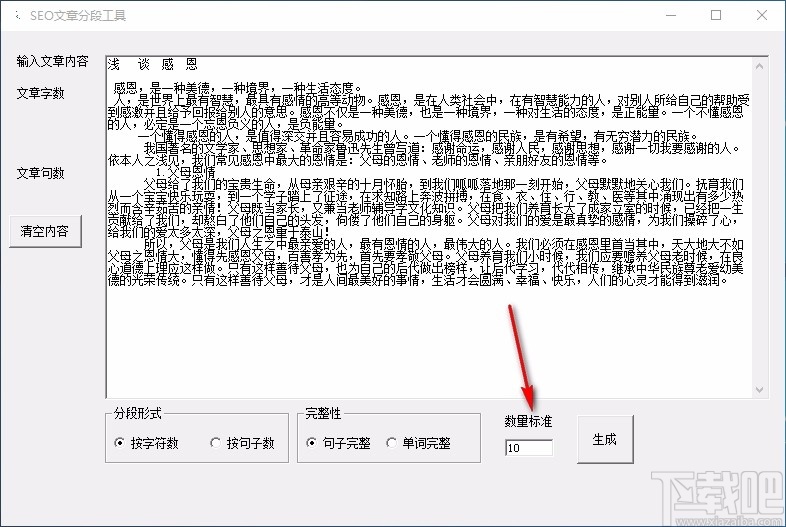The image size is (786, 527).
Task: Minimize the SEO文章分段工具 window
Action: pos(671,15)
